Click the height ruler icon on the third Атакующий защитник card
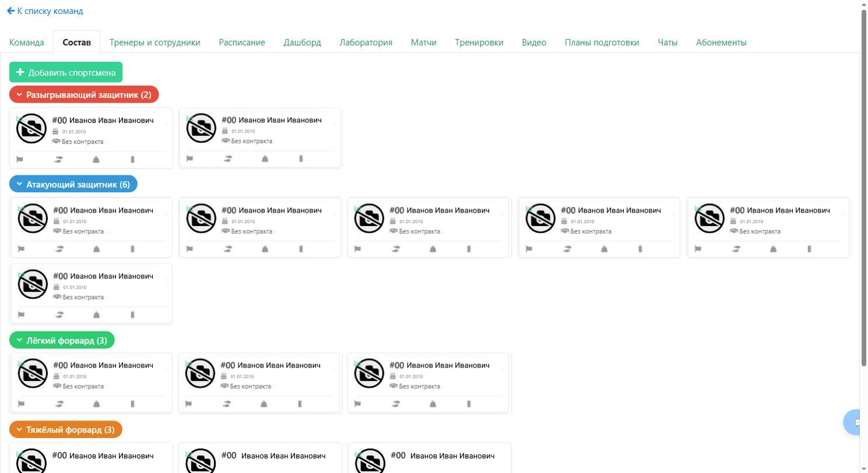868x473 pixels. (x=469, y=249)
